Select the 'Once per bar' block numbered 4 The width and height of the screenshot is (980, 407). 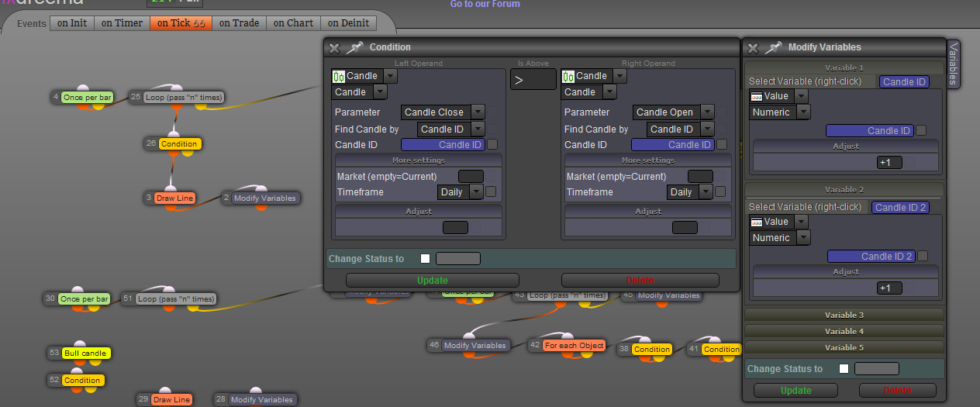click(x=87, y=98)
